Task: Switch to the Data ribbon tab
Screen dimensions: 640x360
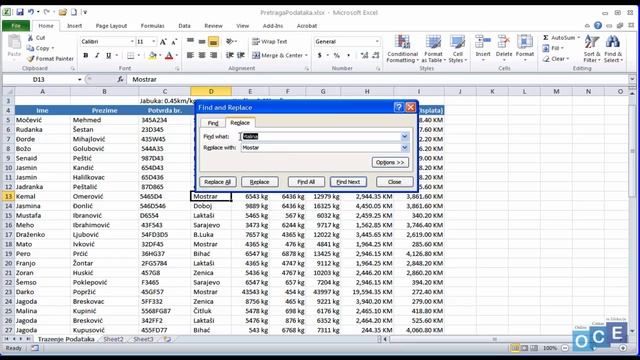Action: click(184, 26)
